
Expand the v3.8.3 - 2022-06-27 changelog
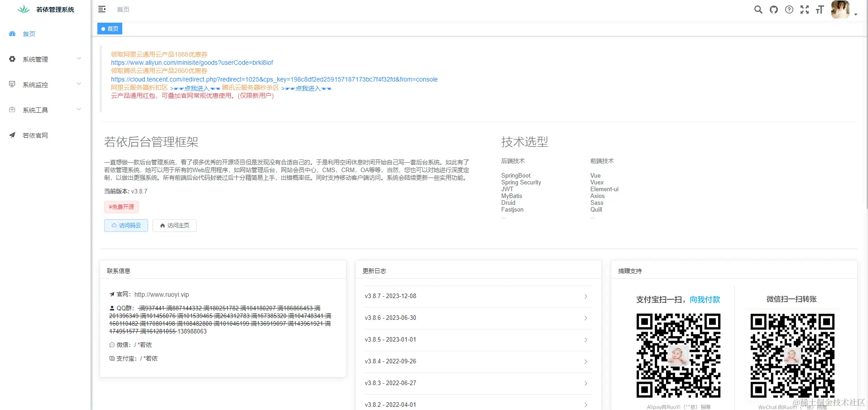point(478,383)
